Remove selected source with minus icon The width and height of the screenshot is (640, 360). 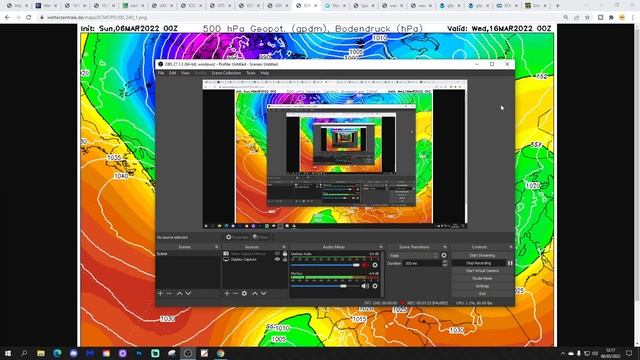236,293
